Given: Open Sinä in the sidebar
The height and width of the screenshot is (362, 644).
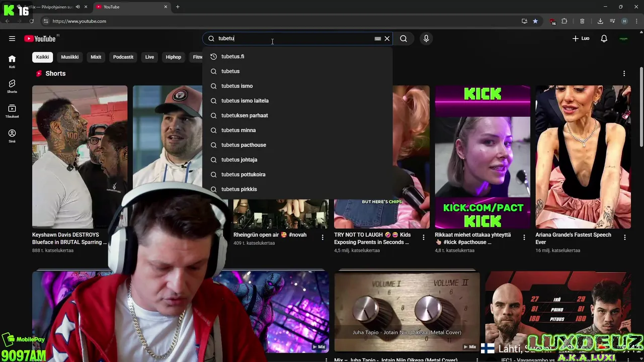Looking at the screenshot, I should [12, 136].
